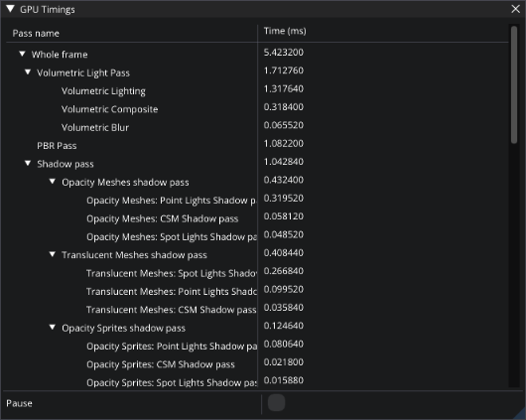Collapse Opacity Meshes shadow pass arrow
This screenshot has height=420, width=526.
(x=53, y=182)
